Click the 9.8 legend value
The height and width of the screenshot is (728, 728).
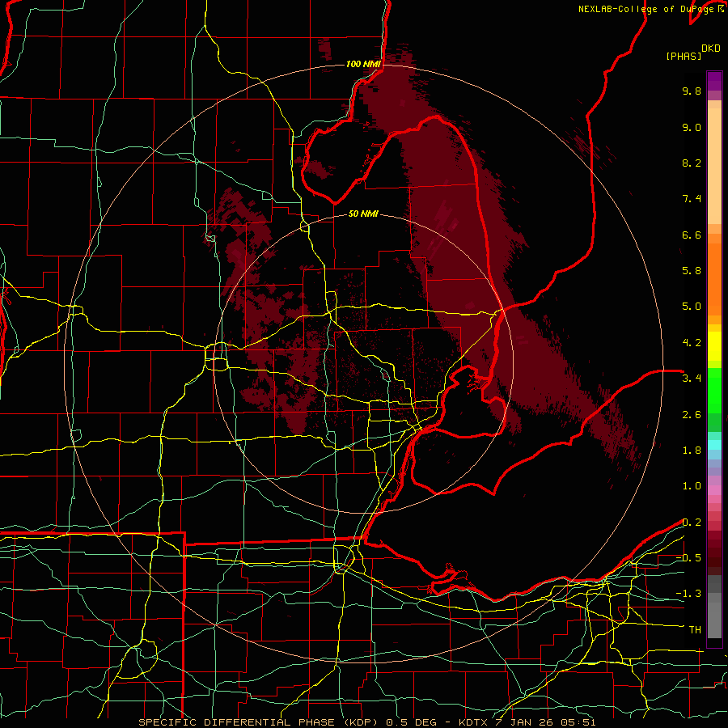click(692, 91)
